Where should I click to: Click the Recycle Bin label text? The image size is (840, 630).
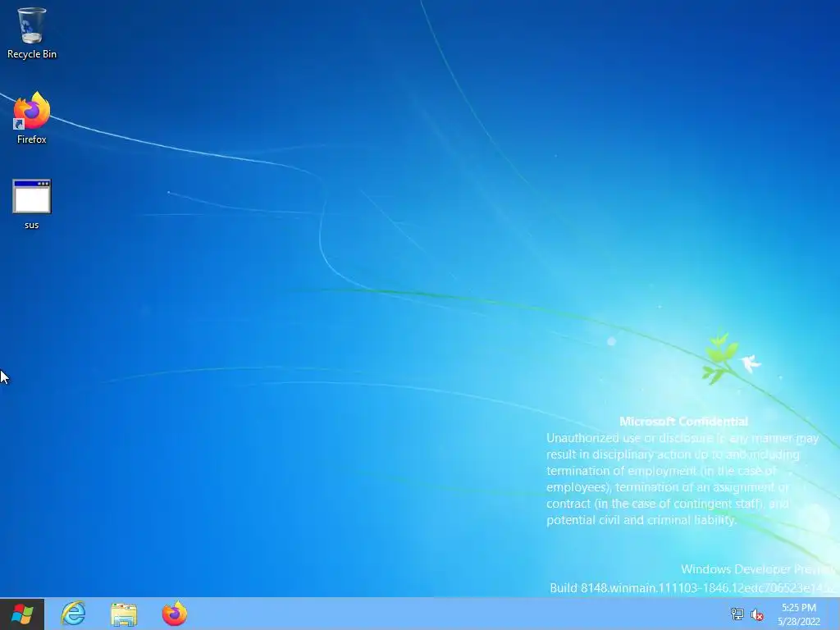pos(32,54)
